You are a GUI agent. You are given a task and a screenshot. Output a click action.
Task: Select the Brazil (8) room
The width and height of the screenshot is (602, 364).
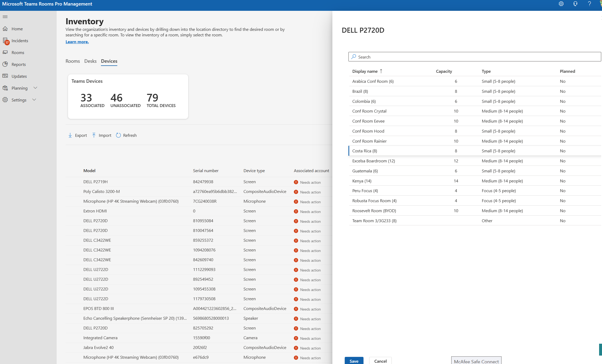(475, 91)
